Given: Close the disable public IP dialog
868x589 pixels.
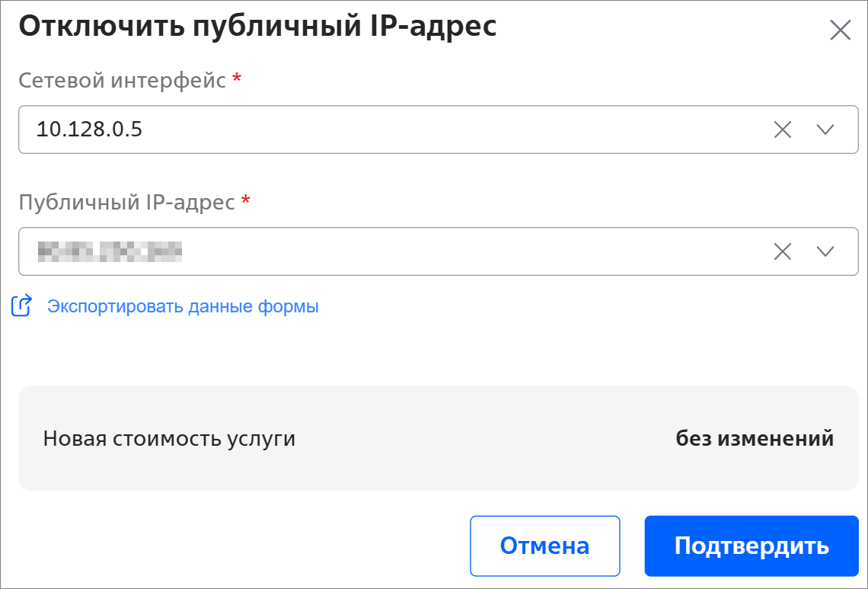Looking at the screenshot, I should click(x=840, y=30).
